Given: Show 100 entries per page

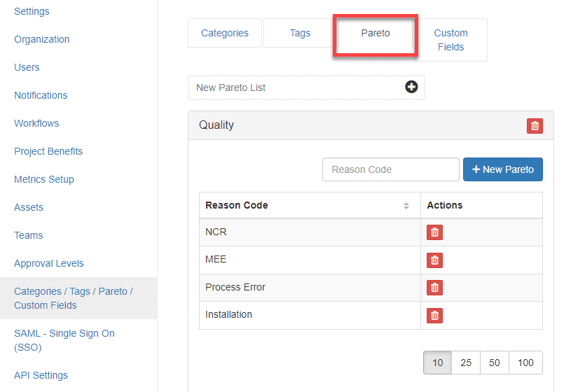Looking at the screenshot, I should click(x=525, y=363).
